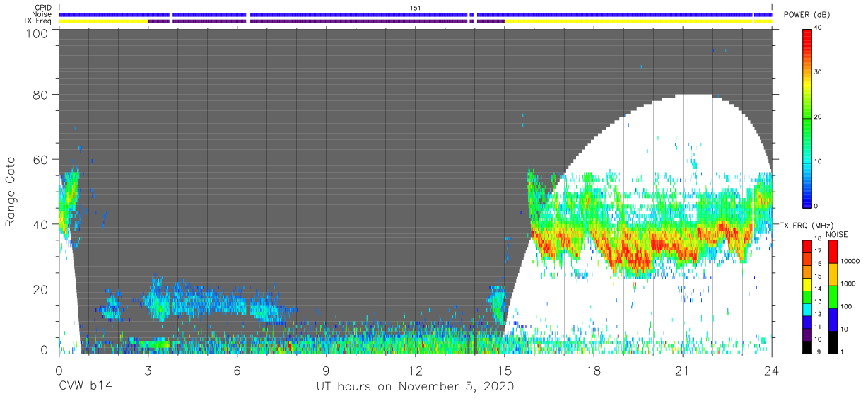This screenshot has width=868, height=401.
Task: Click the '18' hour tick label on x-axis
Action: pos(594,369)
